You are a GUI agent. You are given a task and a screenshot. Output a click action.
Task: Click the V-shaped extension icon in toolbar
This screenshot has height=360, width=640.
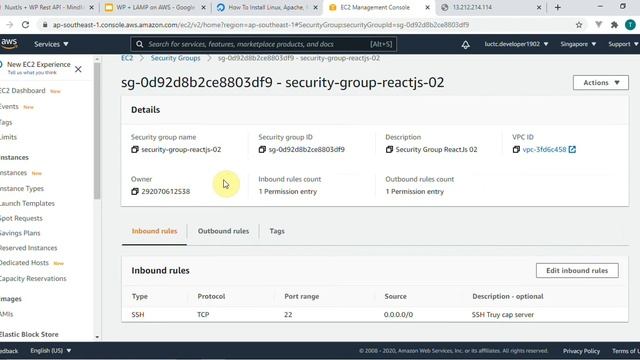(x=598, y=25)
